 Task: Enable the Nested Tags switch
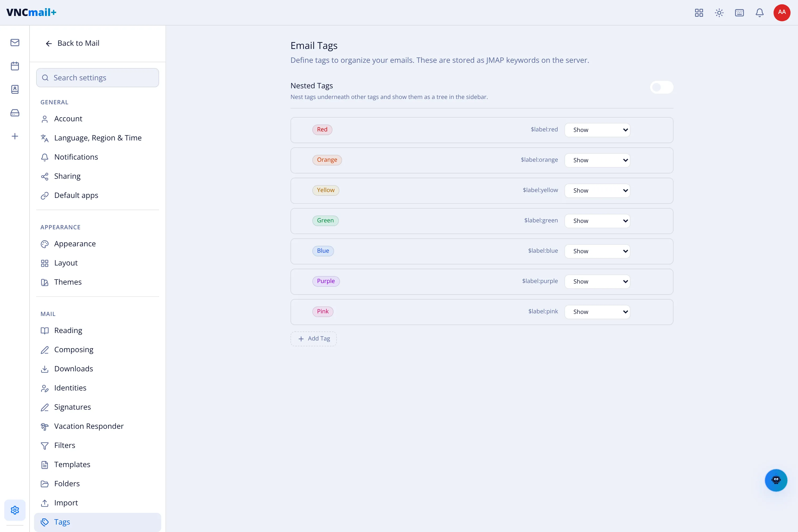click(x=661, y=88)
